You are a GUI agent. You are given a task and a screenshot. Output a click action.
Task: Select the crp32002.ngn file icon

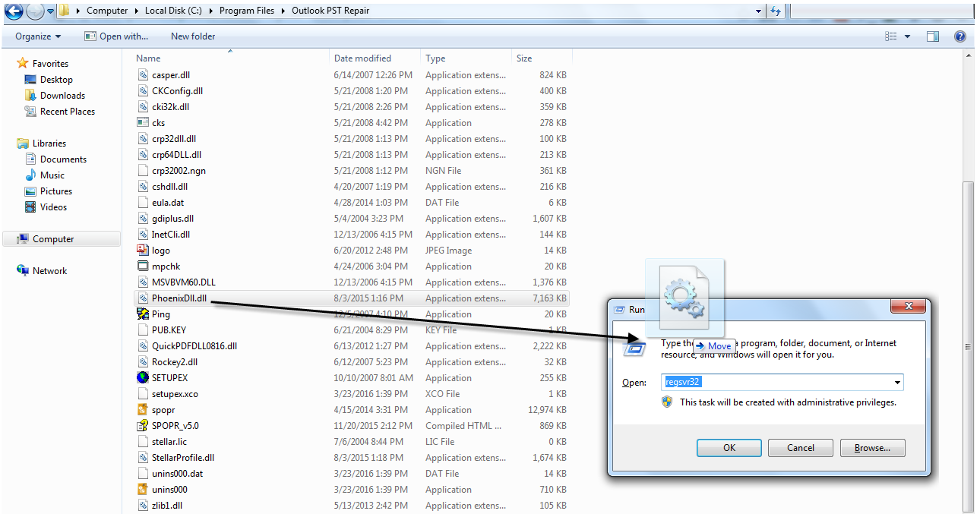(143, 171)
